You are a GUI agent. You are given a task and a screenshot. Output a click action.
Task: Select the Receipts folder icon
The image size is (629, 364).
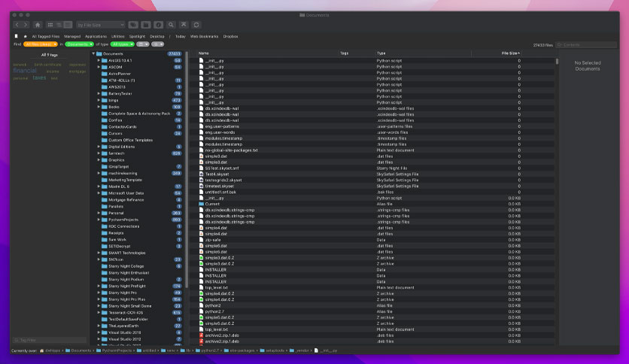pyautogui.click(x=105, y=233)
